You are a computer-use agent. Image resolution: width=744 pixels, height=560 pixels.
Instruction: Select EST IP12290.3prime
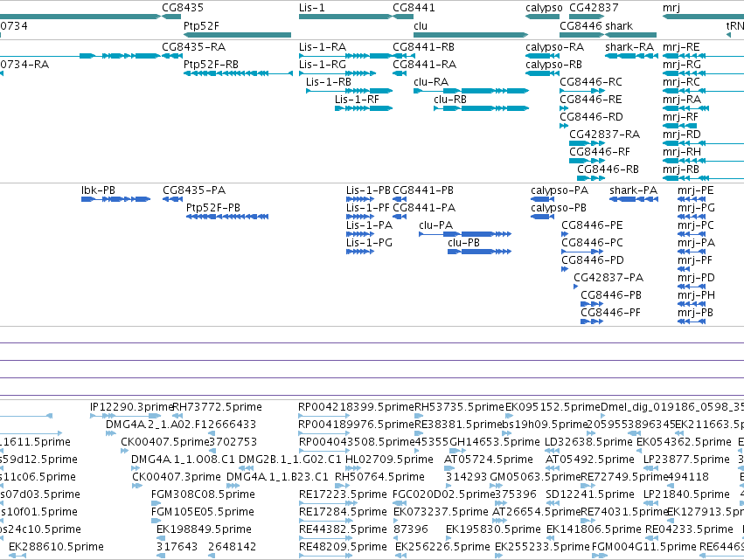coord(131,407)
